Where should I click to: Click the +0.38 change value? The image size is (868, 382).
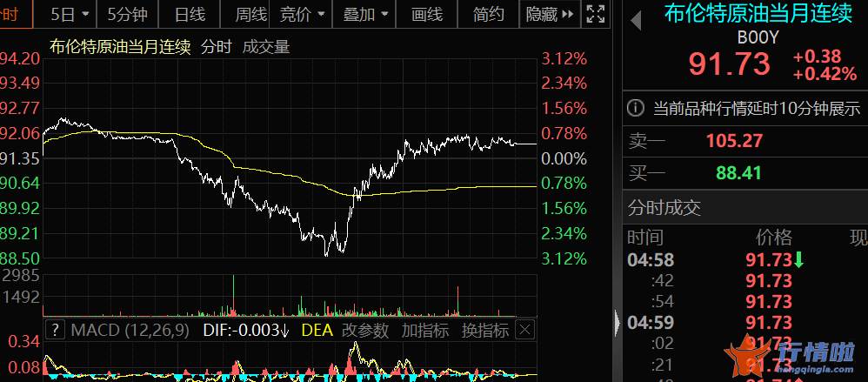click(x=817, y=57)
